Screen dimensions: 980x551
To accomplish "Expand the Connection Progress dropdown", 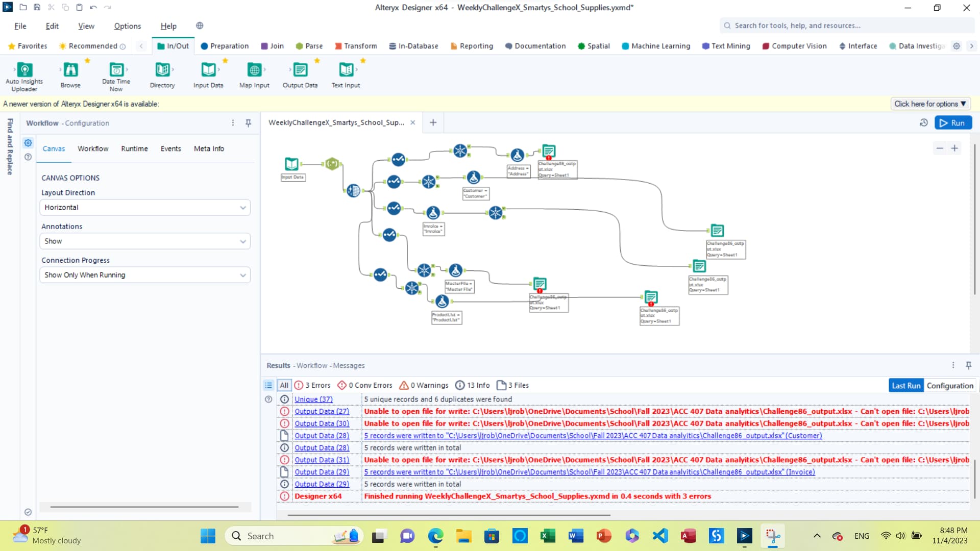I will click(x=145, y=275).
